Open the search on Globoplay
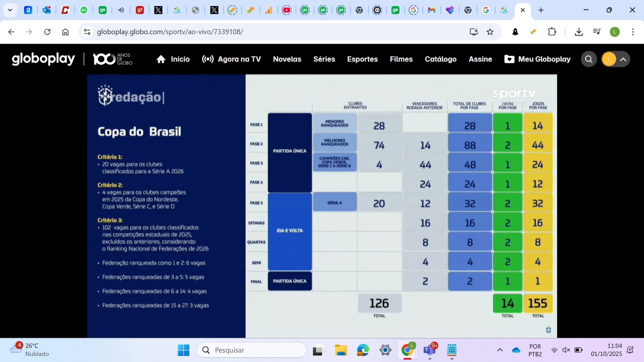The height and width of the screenshot is (362, 644). (588, 59)
